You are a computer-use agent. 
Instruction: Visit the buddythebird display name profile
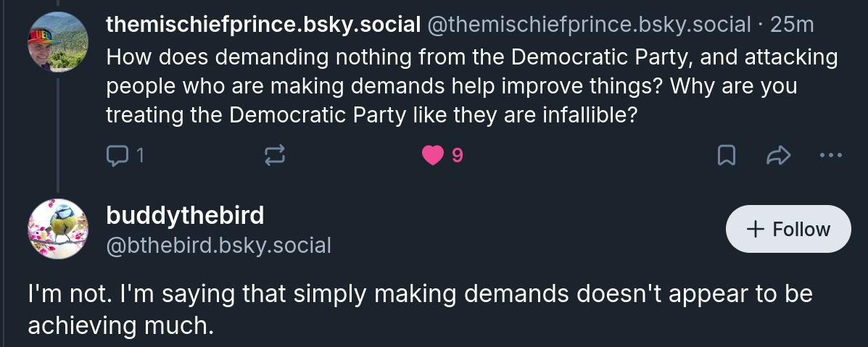[185, 214]
